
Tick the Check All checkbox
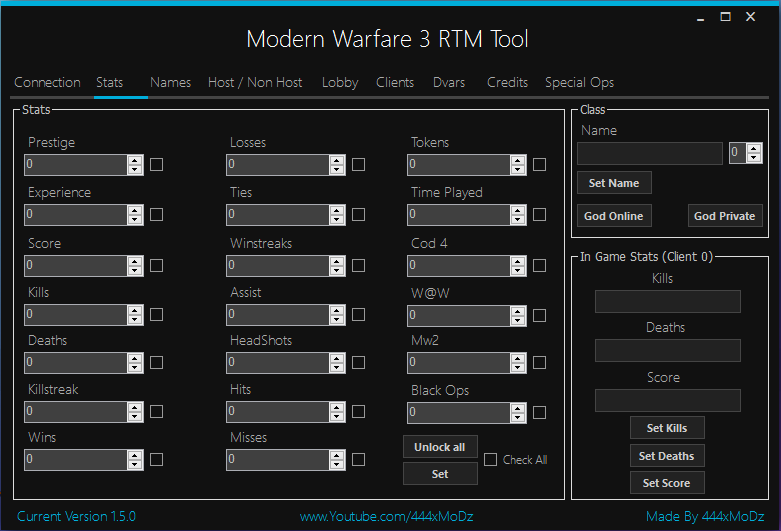coord(490,459)
